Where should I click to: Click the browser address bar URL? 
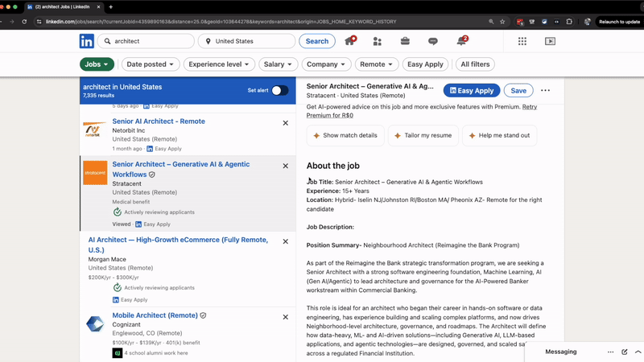click(221, 22)
